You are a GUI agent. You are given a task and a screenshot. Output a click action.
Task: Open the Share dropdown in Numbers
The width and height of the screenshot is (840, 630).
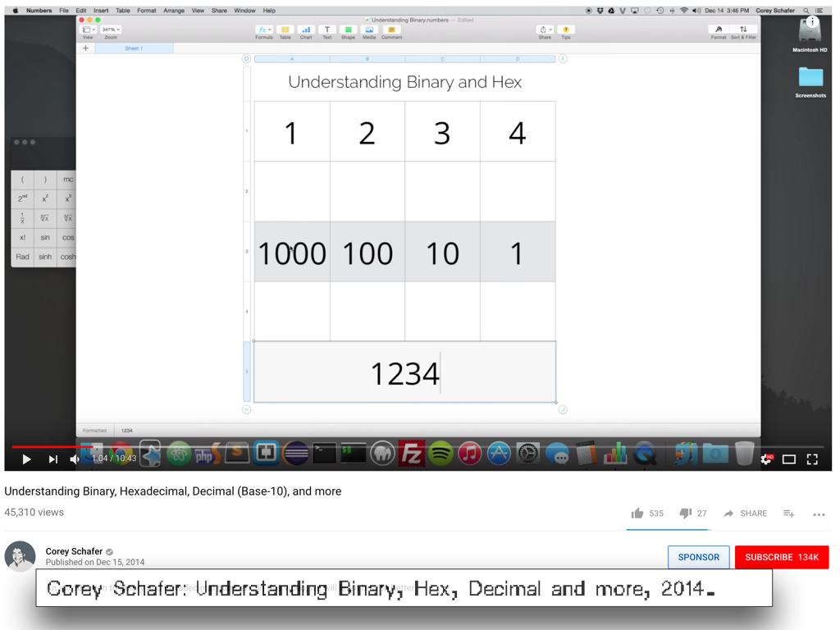546,30
